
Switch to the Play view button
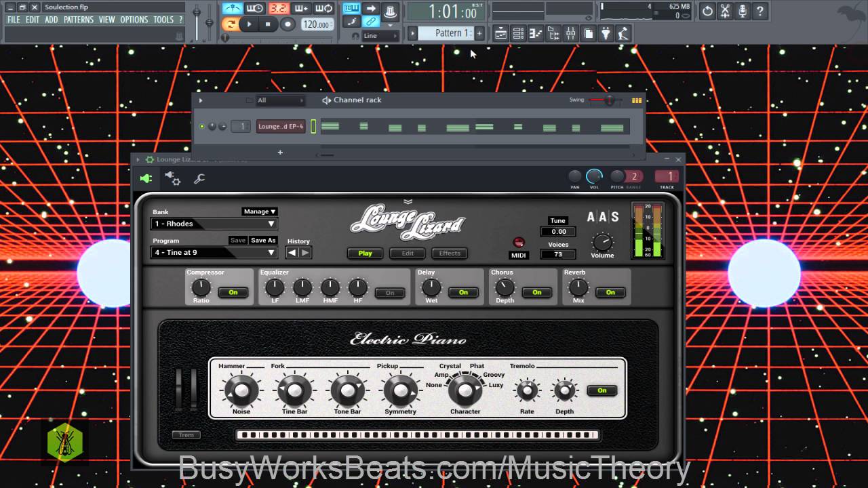(365, 253)
